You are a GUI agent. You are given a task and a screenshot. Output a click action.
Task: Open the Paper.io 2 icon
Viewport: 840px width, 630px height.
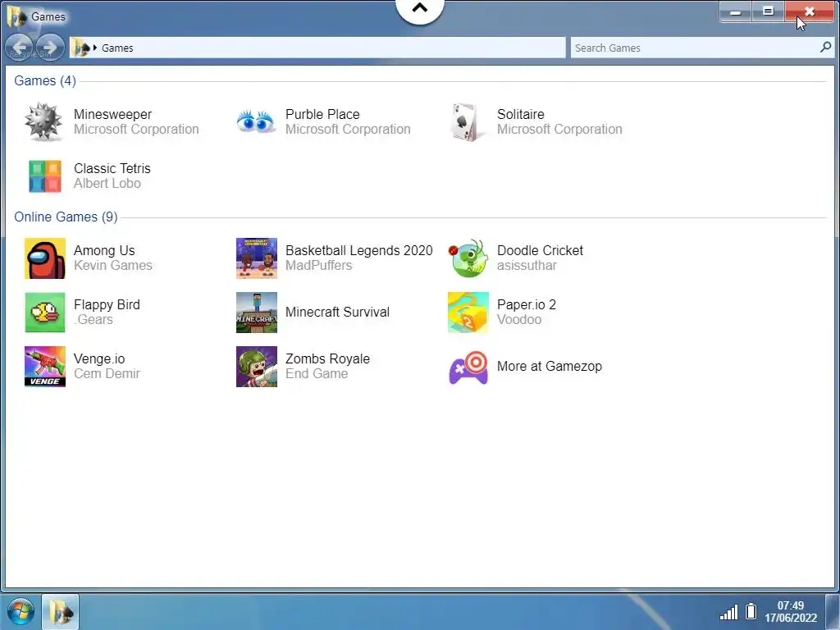pyautogui.click(x=468, y=313)
